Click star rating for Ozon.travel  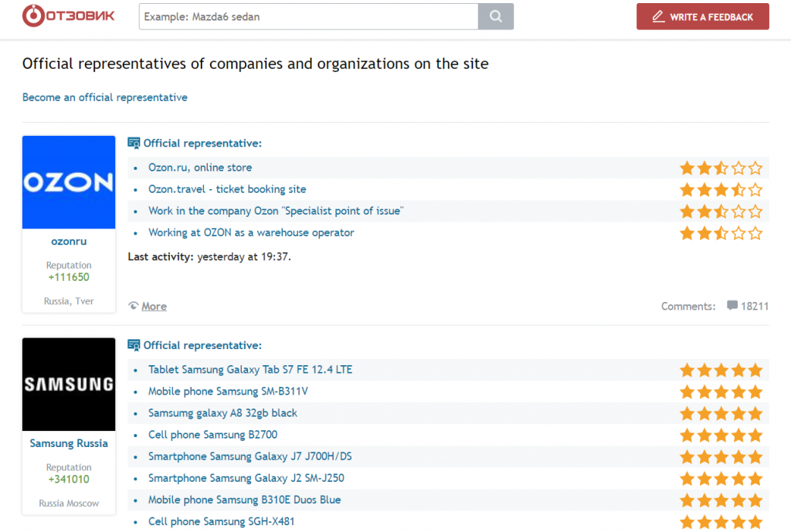tap(721, 190)
